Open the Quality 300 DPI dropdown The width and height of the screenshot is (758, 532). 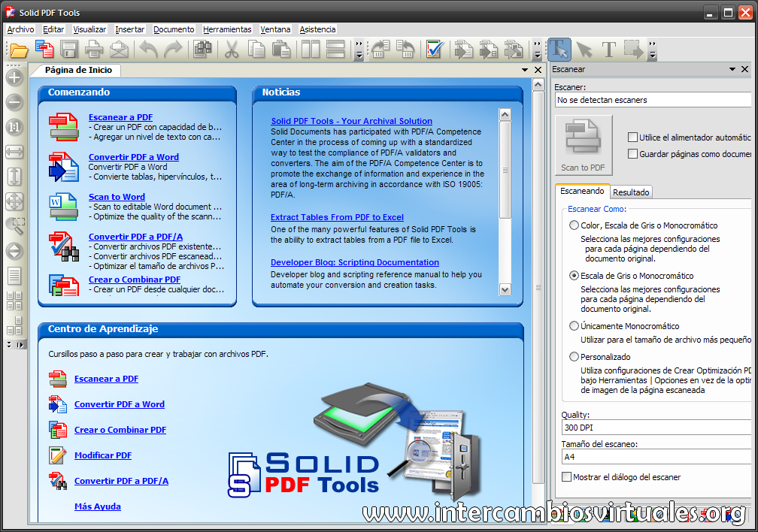point(656,428)
